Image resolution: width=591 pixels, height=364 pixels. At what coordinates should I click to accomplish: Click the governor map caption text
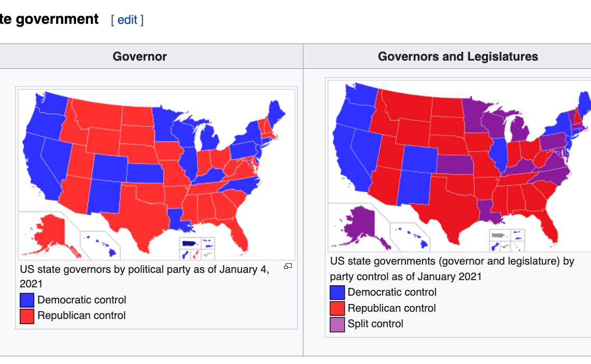tap(144, 276)
